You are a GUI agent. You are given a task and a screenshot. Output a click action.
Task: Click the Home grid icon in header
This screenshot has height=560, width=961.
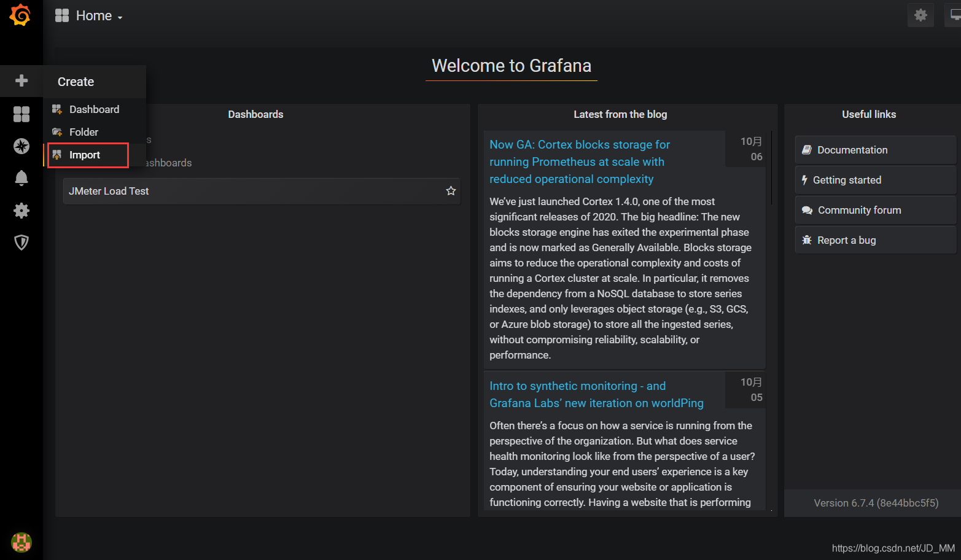pyautogui.click(x=62, y=15)
